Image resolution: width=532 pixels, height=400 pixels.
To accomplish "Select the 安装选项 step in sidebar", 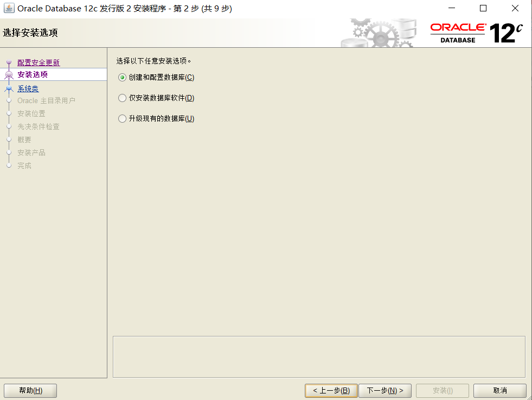I will tap(33, 74).
